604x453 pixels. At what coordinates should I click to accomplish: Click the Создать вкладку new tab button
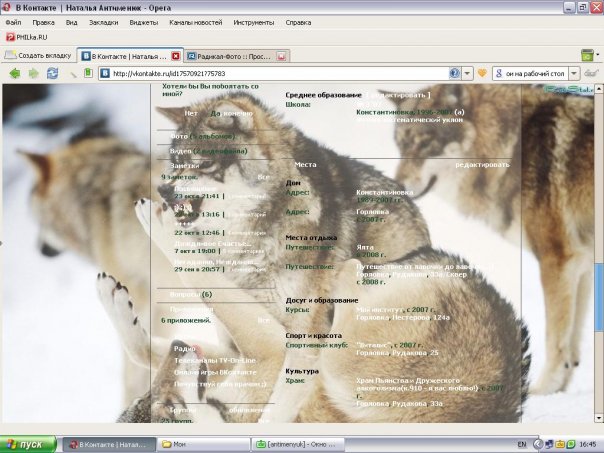(x=37, y=56)
